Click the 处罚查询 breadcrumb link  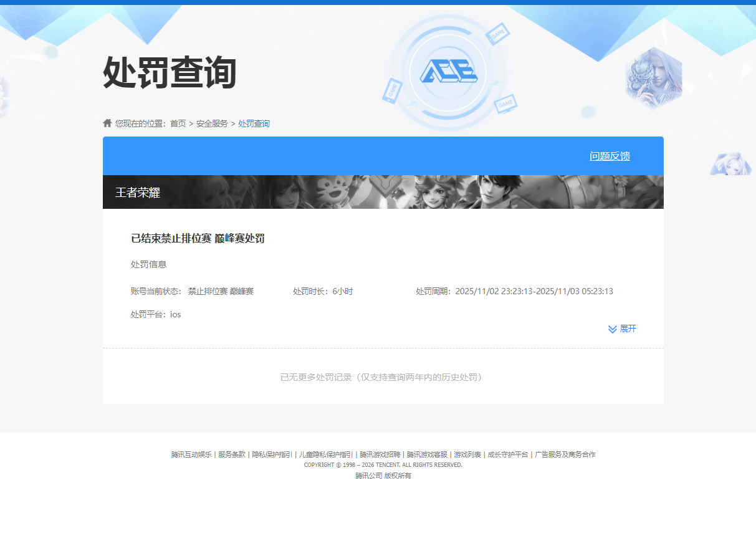point(253,123)
